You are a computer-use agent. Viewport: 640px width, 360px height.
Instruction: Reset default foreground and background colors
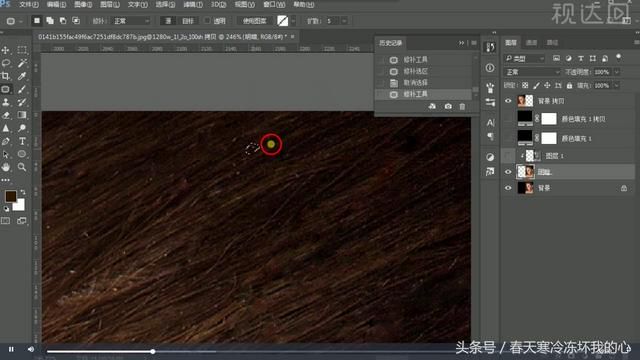click(x=6, y=209)
